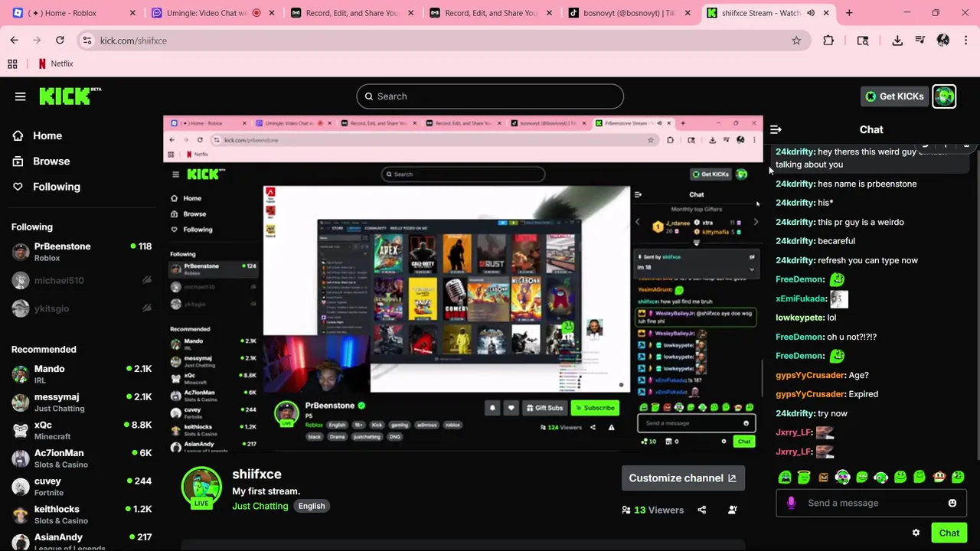Go back to previous page

click(x=15, y=41)
